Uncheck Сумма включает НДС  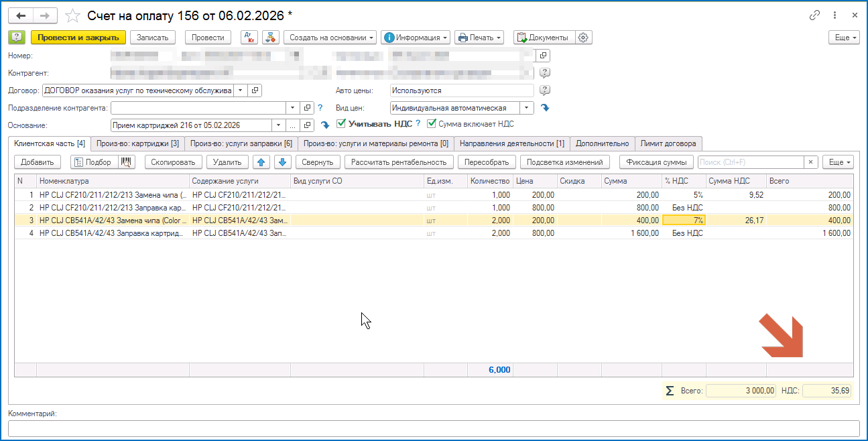432,123
